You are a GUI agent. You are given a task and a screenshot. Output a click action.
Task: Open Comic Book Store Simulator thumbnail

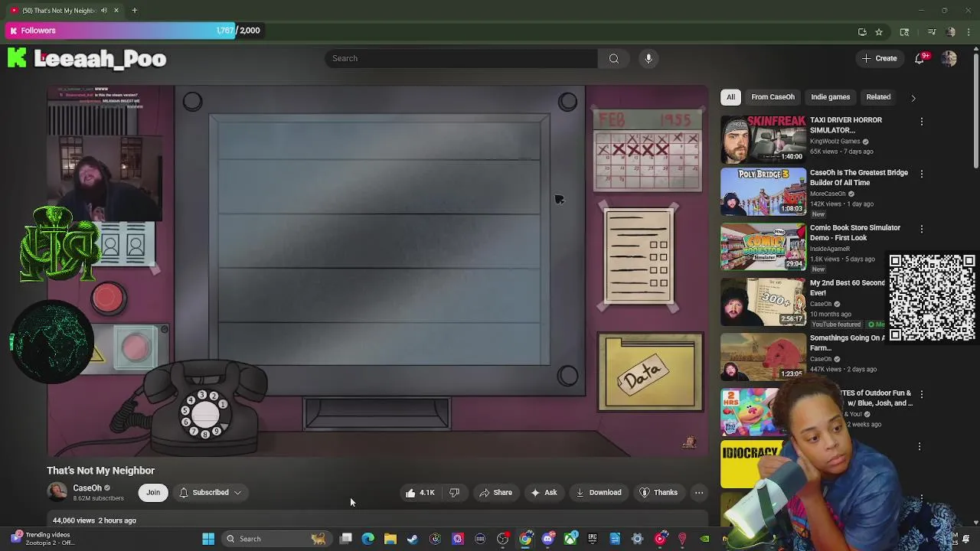pos(763,246)
